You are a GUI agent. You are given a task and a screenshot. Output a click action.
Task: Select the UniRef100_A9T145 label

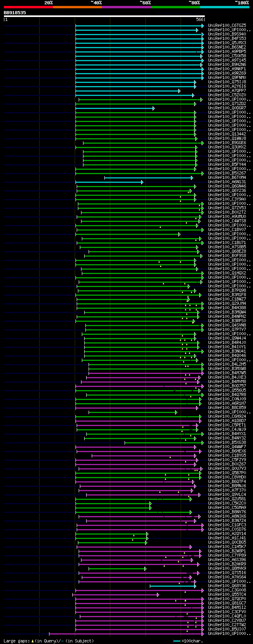pos(227,60)
